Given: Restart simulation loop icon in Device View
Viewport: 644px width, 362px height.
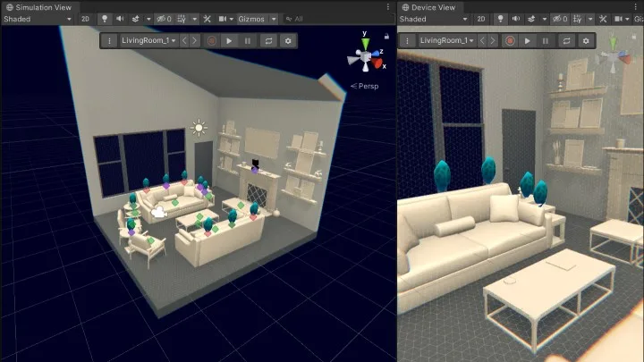Looking at the screenshot, I should coord(566,40).
